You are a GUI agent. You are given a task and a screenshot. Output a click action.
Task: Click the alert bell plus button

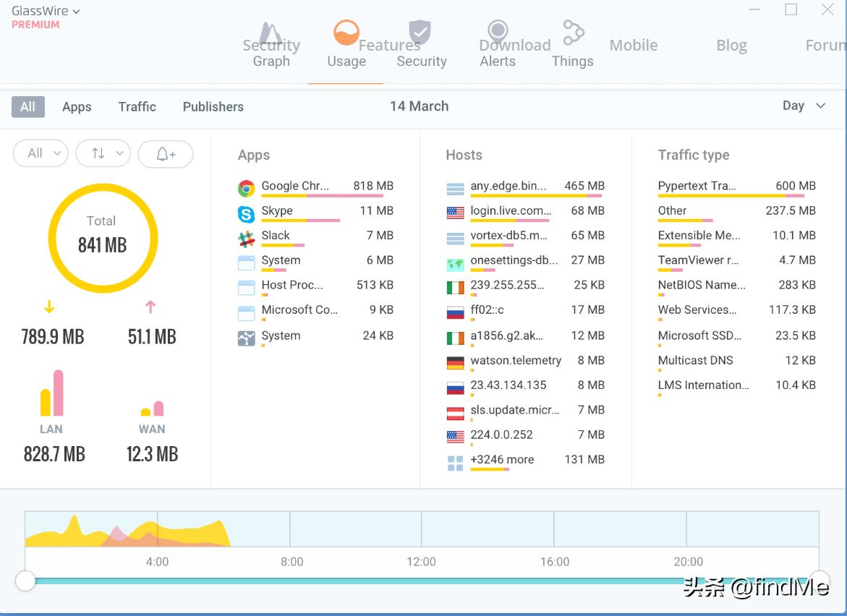click(166, 153)
